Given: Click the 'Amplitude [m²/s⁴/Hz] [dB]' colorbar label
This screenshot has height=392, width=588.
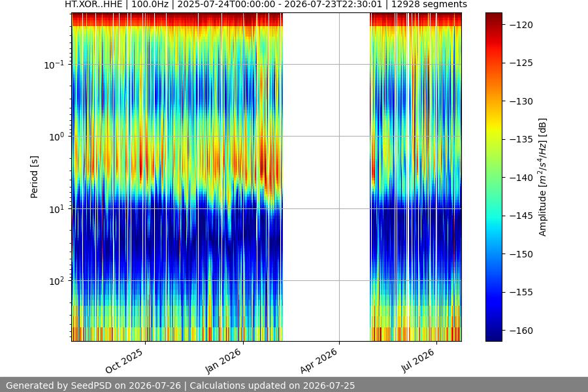Looking at the screenshot, I should (543, 177).
